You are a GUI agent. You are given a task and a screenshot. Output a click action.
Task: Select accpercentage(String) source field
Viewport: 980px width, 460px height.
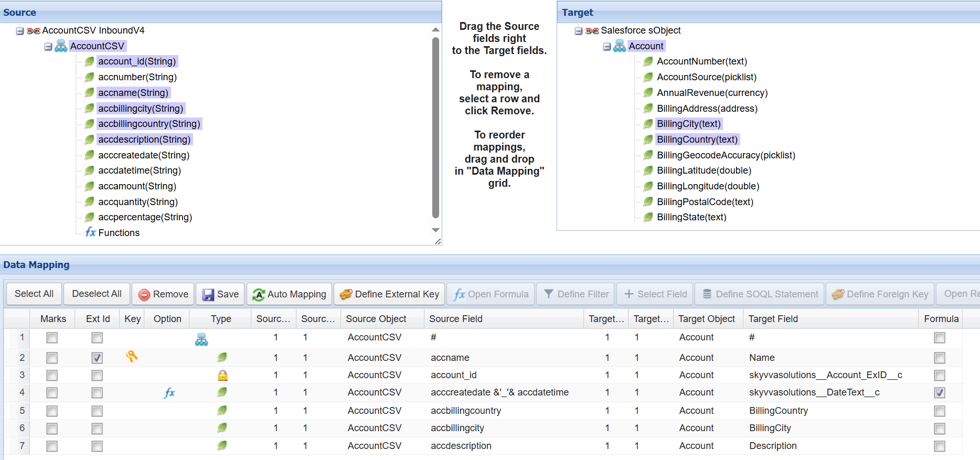tap(145, 217)
